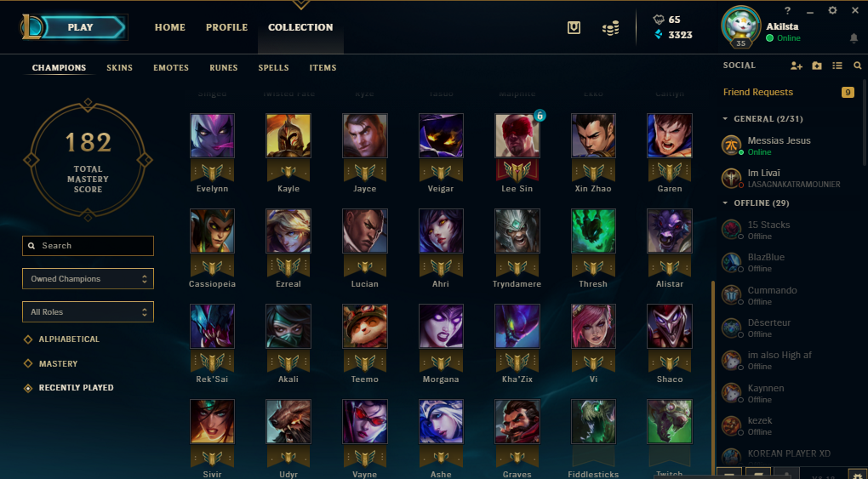This screenshot has width=868, height=479.
Task: Click the social search magnifier icon
Action: pos(858,66)
